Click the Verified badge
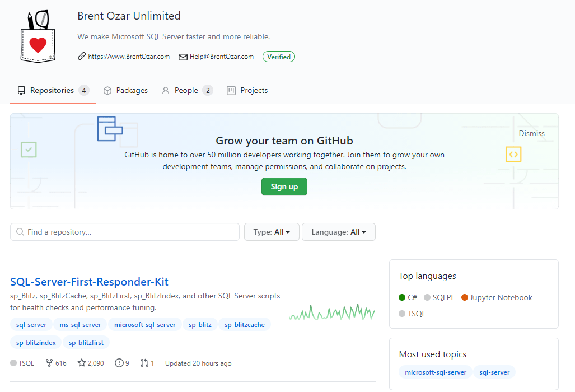 tap(279, 57)
